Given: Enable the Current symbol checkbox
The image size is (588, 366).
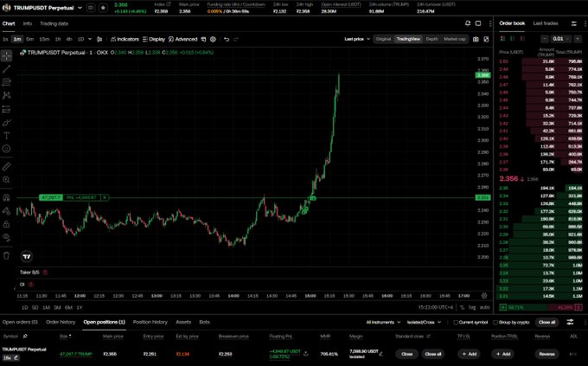Looking at the screenshot, I should point(456,322).
